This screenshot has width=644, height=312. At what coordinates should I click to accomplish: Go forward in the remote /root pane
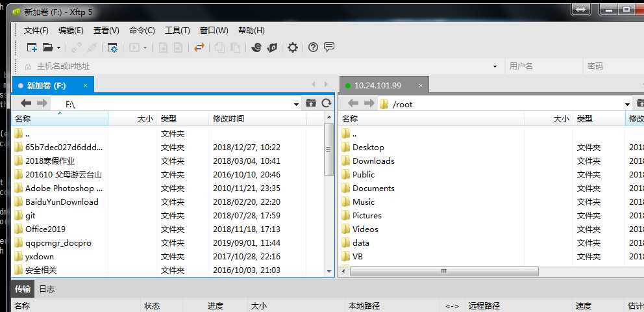[x=369, y=103]
